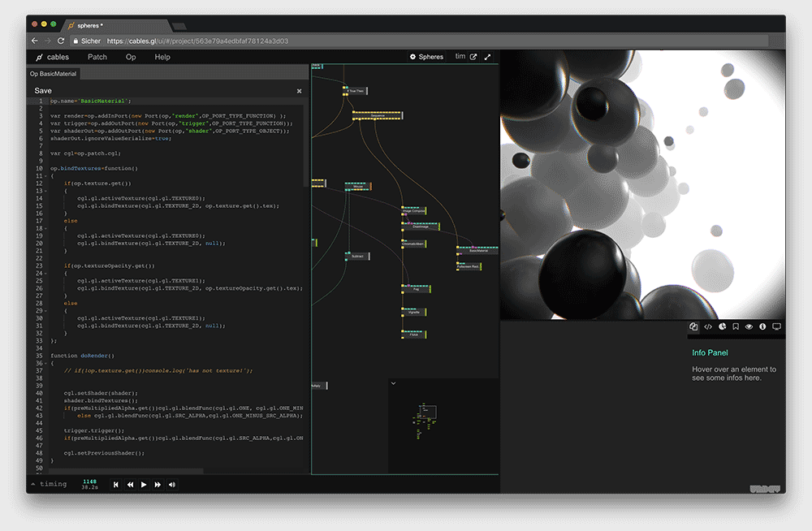The width and height of the screenshot is (812, 531).
Task: Open the Help menu
Action: point(162,57)
